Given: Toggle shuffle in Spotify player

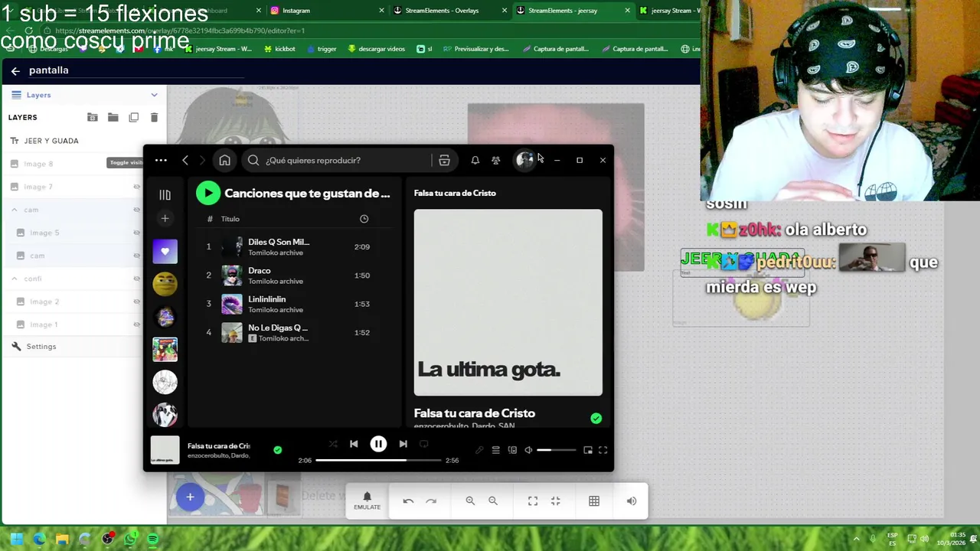Looking at the screenshot, I should (x=333, y=444).
